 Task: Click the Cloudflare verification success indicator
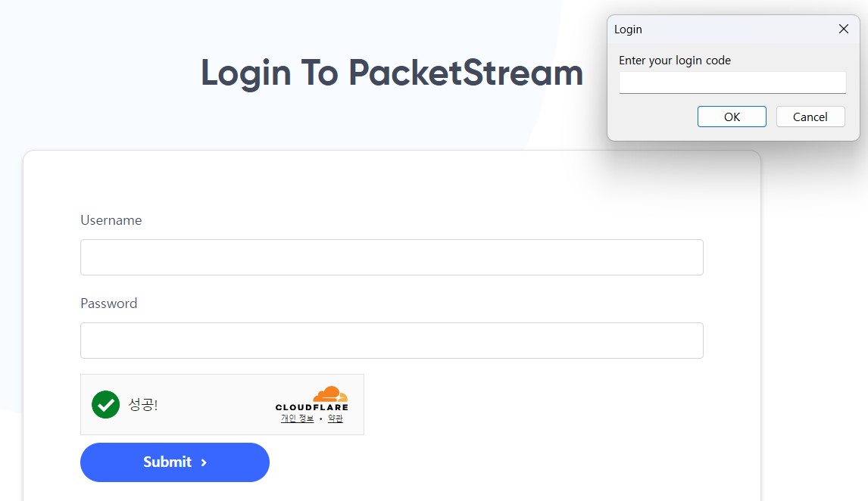click(x=105, y=405)
